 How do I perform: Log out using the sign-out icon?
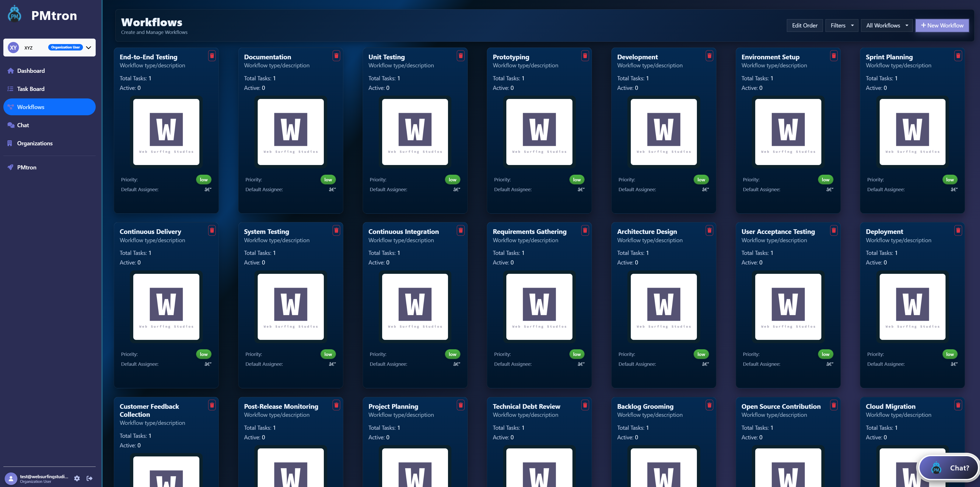pyautogui.click(x=90, y=478)
